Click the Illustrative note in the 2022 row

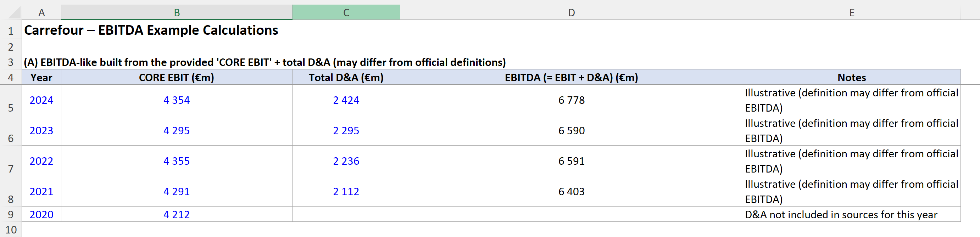click(852, 161)
